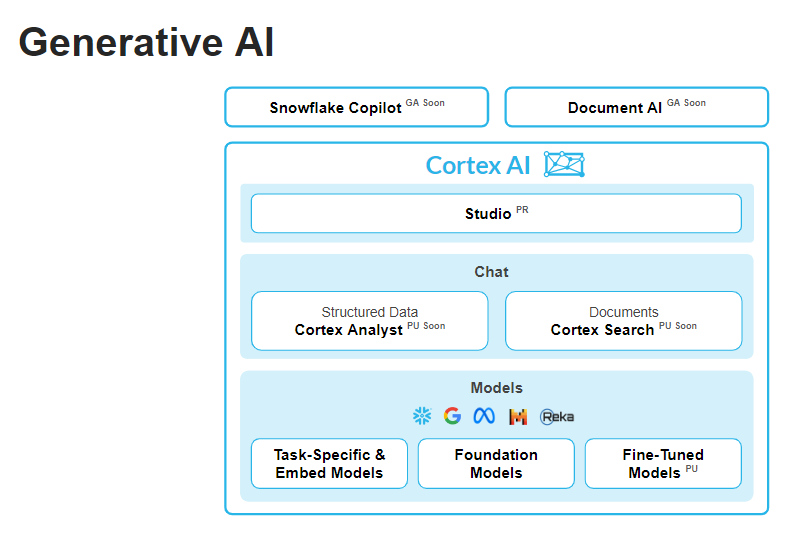Select Task-Specific & Embed Models box
The width and height of the screenshot is (791, 540).
point(329,463)
